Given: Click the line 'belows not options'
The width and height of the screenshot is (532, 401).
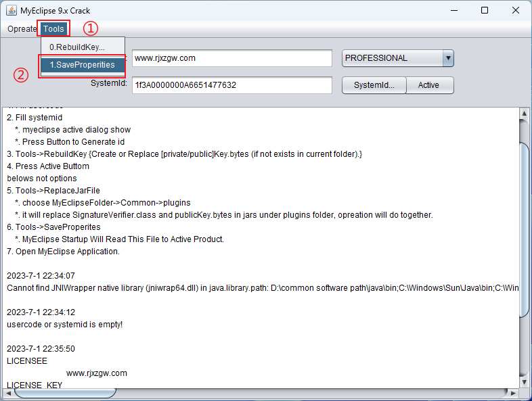Looking at the screenshot, I should click(42, 179).
